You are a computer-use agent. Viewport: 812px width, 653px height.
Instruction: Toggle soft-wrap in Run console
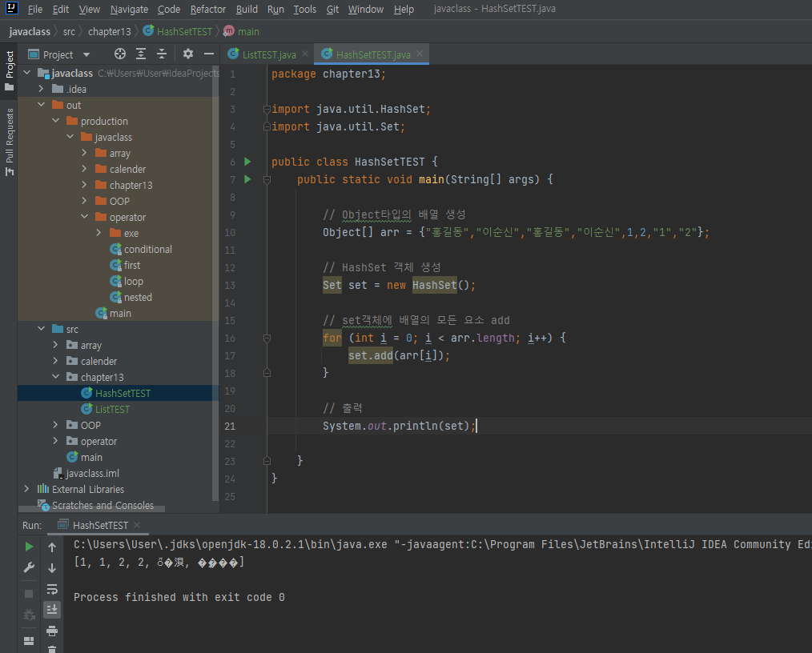52,589
